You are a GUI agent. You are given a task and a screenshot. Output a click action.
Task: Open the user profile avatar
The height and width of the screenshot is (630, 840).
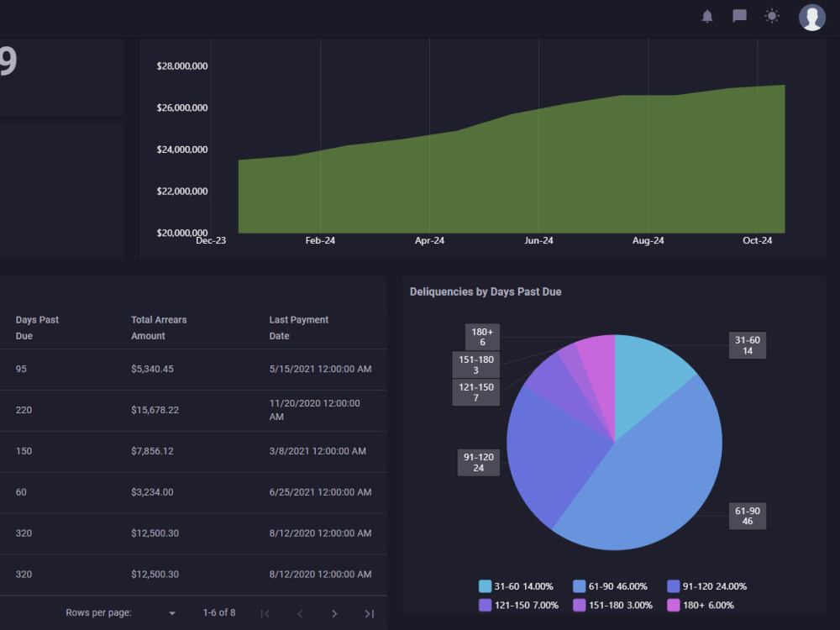pyautogui.click(x=811, y=17)
